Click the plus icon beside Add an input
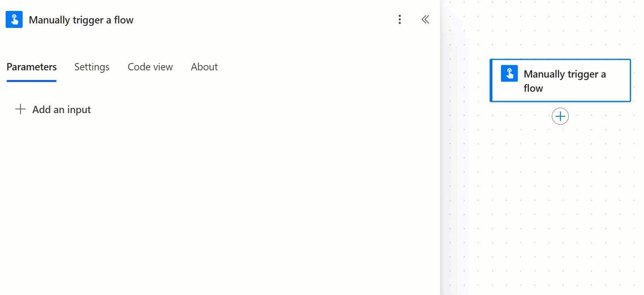 pyautogui.click(x=20, y=109)
